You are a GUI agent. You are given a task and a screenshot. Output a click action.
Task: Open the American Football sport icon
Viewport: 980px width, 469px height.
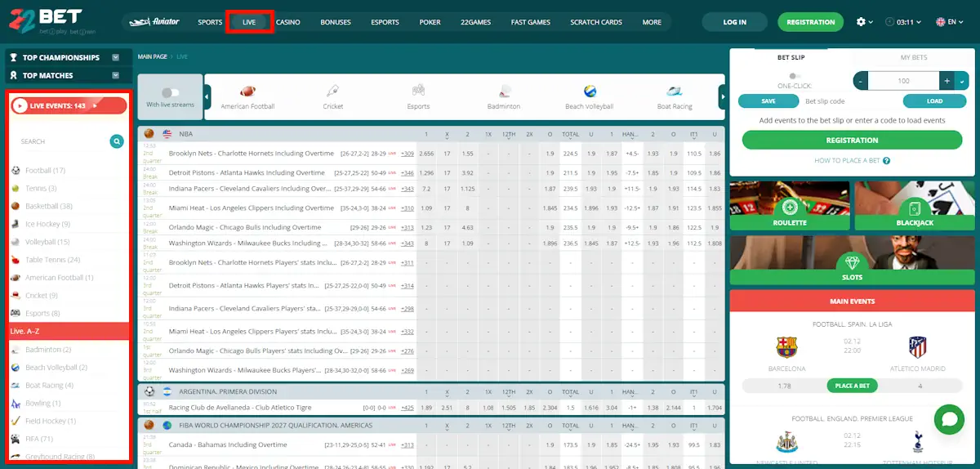(x=247, y=92)
